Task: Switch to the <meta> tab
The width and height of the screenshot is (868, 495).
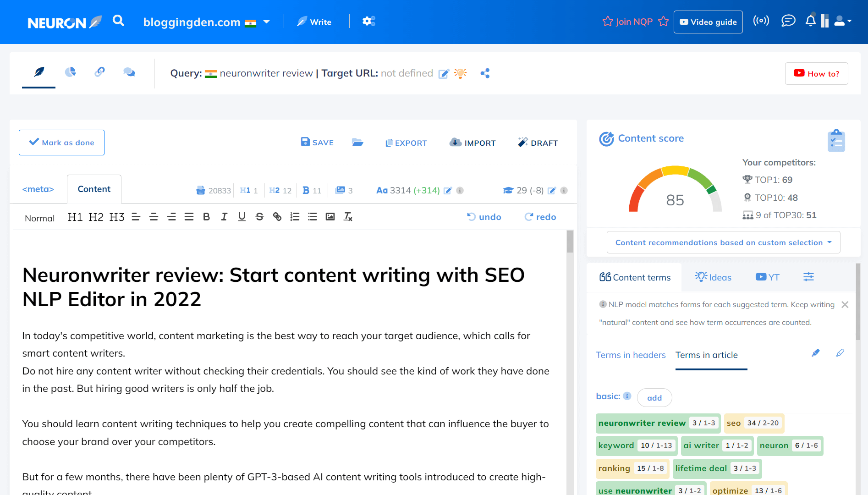Action: tap(38, 189)
